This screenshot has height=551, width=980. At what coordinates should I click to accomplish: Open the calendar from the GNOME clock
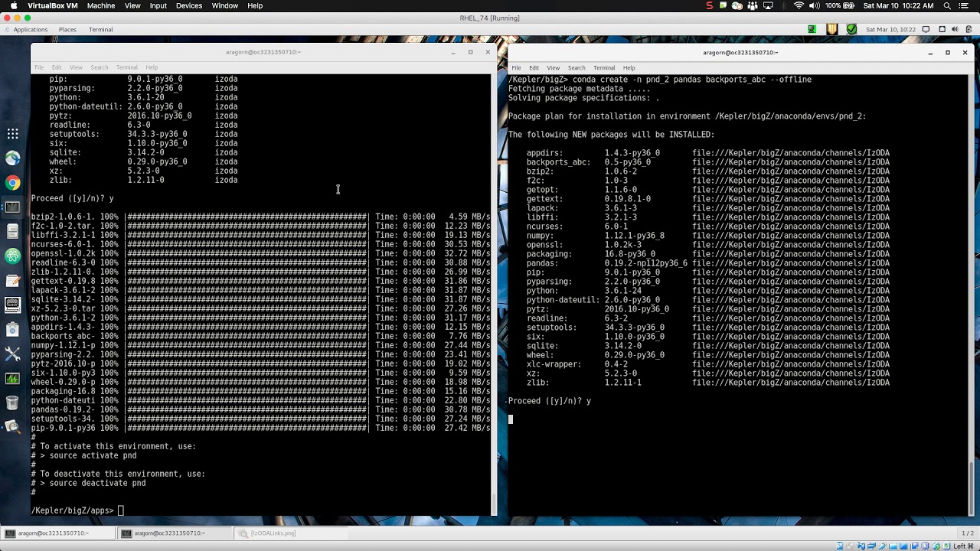pos(891,29)
